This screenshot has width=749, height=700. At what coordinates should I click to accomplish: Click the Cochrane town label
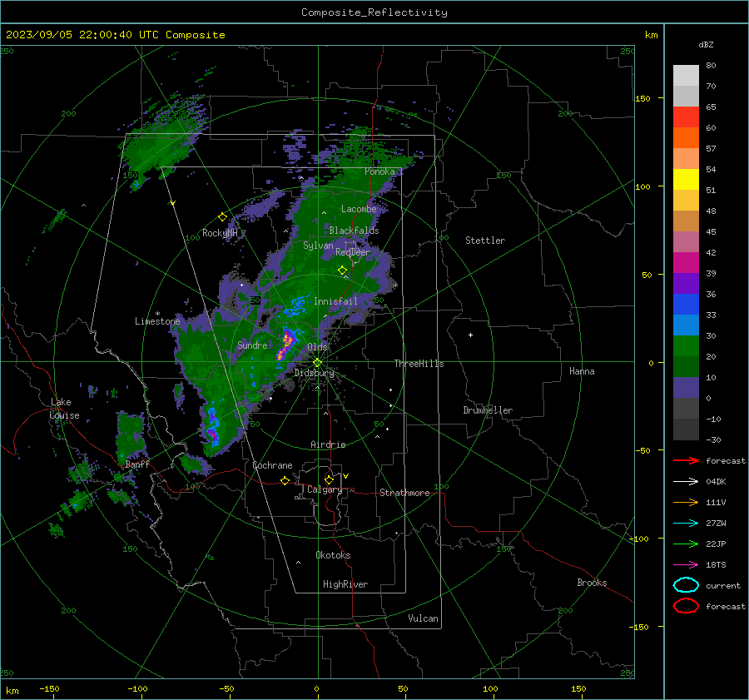click(x=272, y=465)
